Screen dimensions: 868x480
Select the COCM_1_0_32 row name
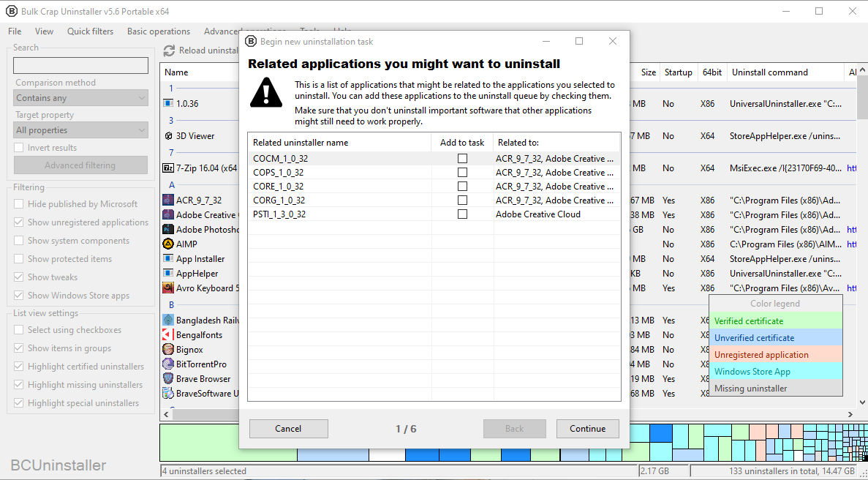(281, 158)
